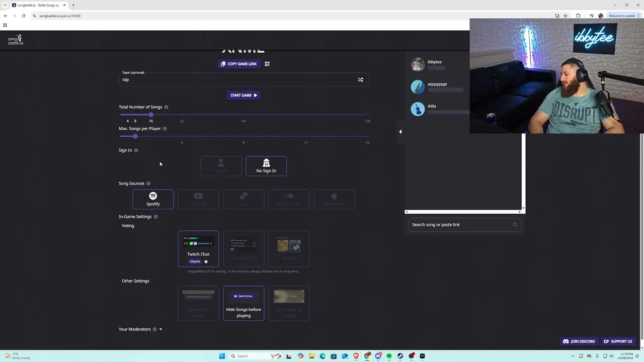Open info icon next to Sign In
This screenshot has height=362, width=644.
tap(136, 150)
